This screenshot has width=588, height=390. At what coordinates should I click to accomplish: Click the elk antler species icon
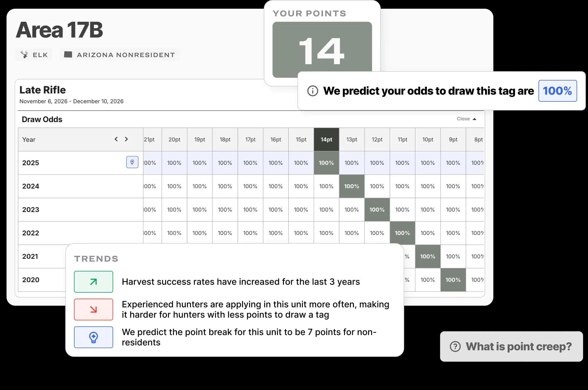24,55
